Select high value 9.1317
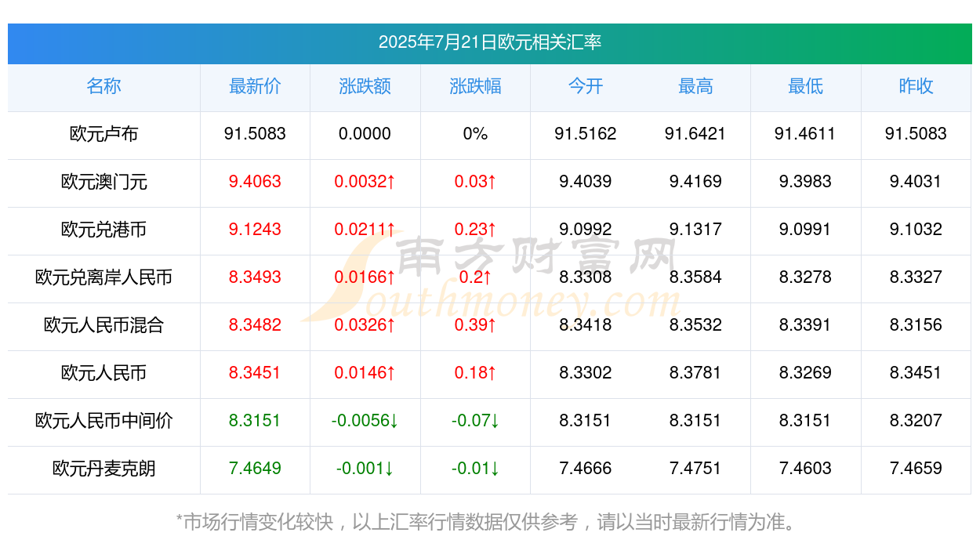Image resolution: width=980 pixels, height=547 pixels. pyautogui.click(x=695, y=230)
